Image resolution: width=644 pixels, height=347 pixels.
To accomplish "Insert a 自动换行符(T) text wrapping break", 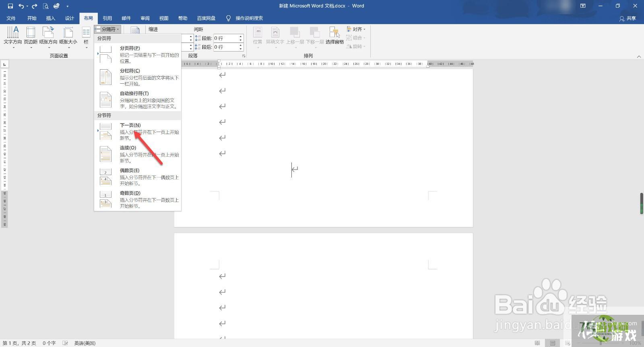I will (138, 99).
